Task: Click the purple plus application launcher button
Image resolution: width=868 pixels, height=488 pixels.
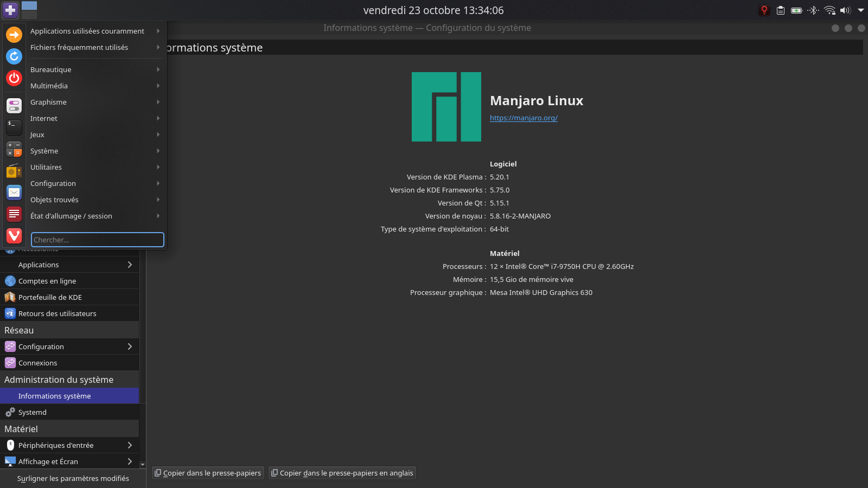Action: tap(10, 10)
